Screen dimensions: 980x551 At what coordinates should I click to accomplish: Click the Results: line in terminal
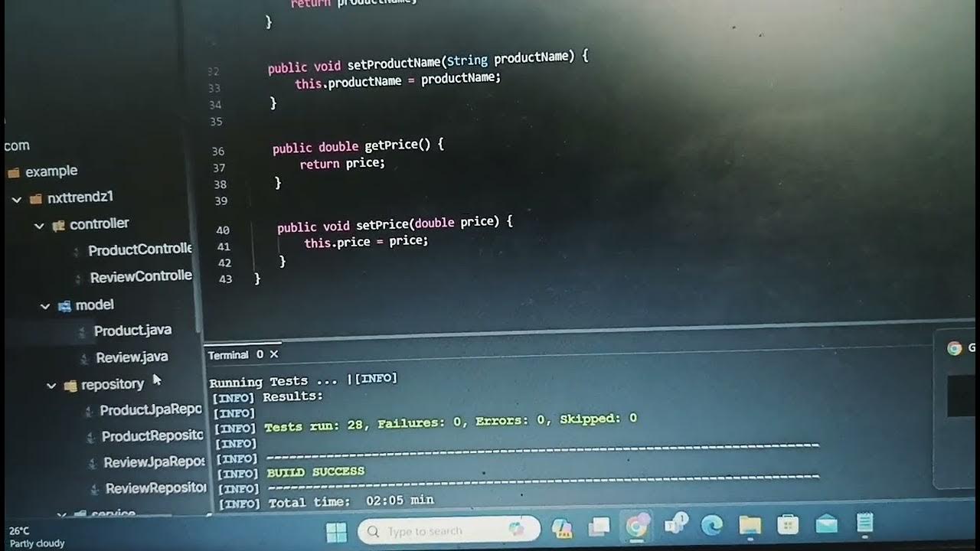[293, 396]
